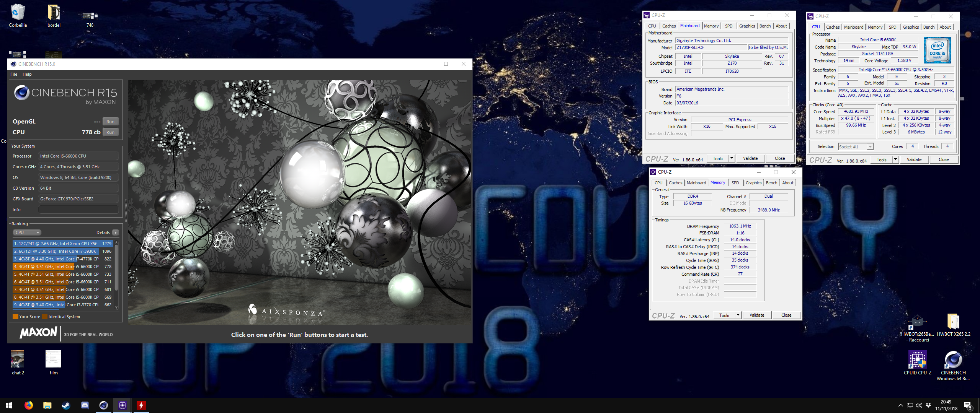Open Discord from the taskbar
The image size is (980, 413).
click(x=85, y=405)
